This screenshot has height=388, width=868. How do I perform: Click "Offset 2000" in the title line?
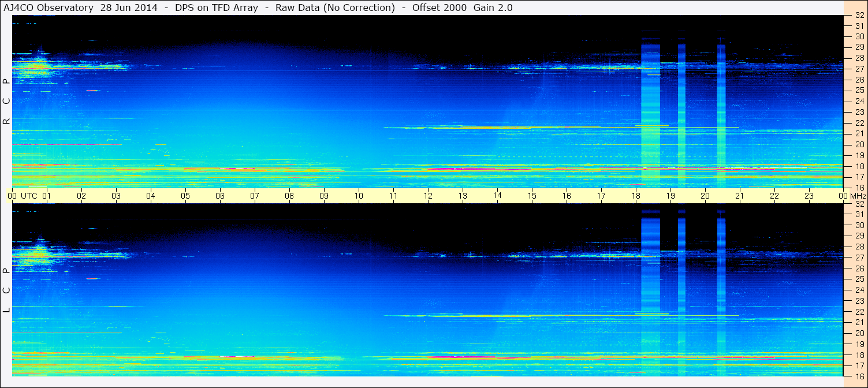click(x=439, y=8)
